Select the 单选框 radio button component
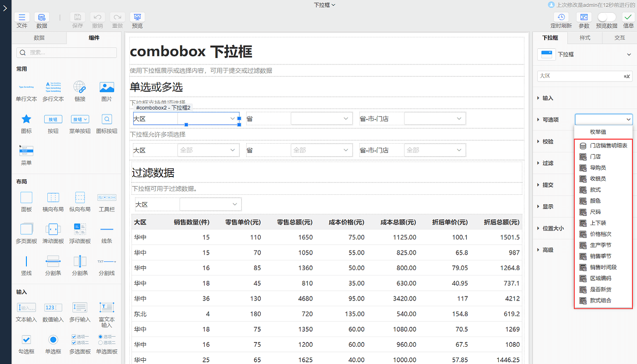 53,340
